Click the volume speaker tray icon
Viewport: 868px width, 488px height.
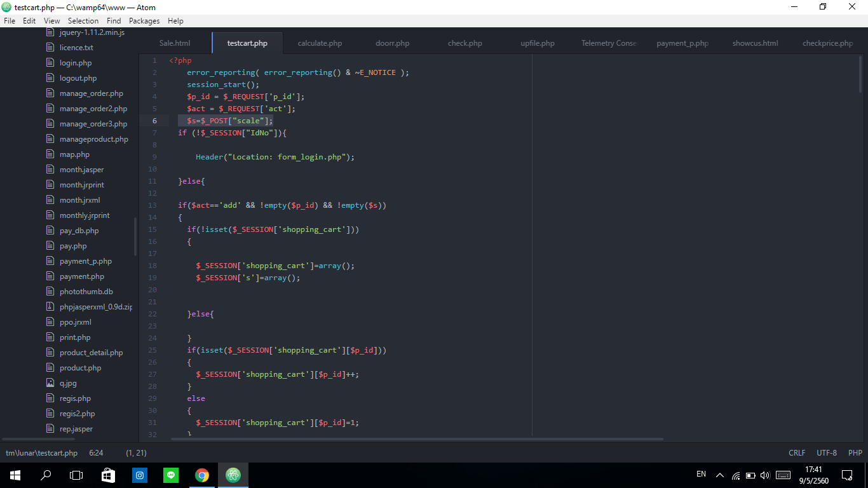(765, 475)
